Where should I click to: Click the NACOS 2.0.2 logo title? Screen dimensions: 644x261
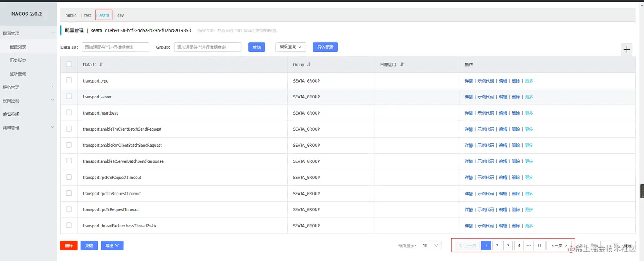point(27,14)
